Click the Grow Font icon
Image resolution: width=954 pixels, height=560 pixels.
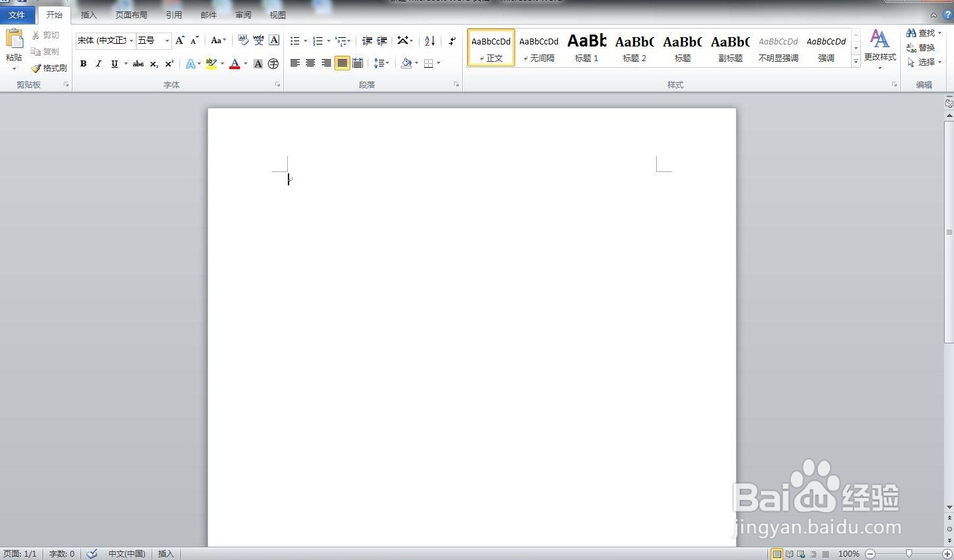click(x=180, y=41)
